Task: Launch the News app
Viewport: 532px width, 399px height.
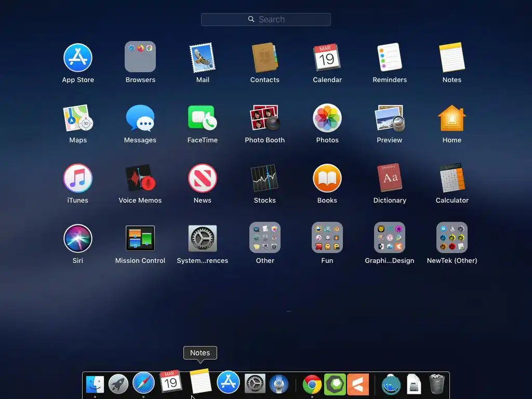Action: point(203,178)
